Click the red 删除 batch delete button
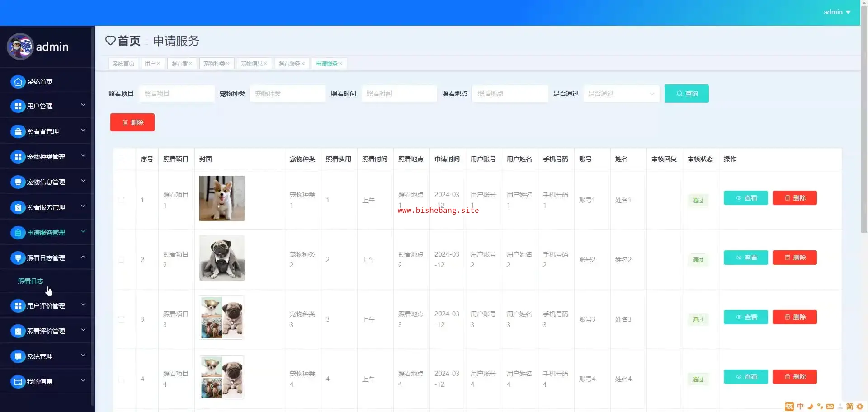This screenshot has width=868, height=412. tap(132, 122)
